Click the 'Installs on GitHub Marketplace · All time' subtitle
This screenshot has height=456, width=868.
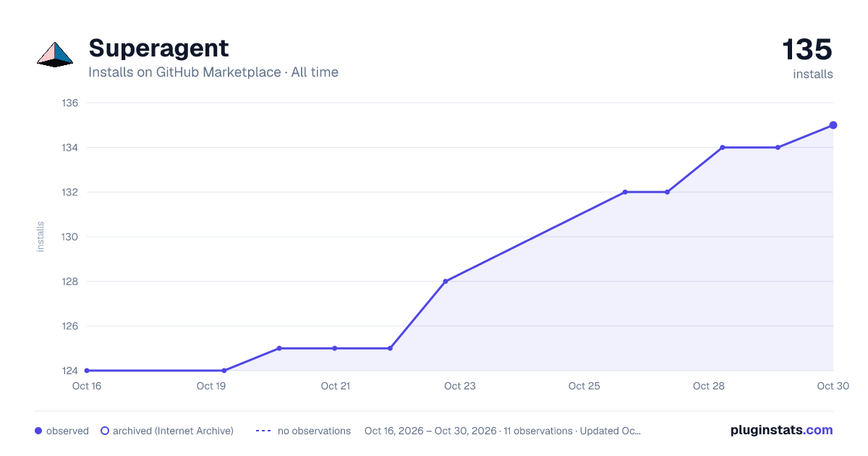[213, 72]
